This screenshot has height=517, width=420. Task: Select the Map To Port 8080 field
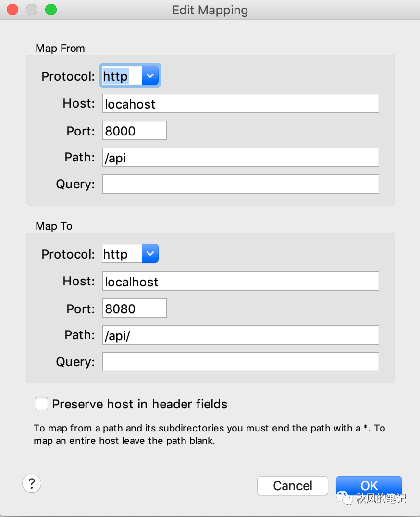coord(135,308)
